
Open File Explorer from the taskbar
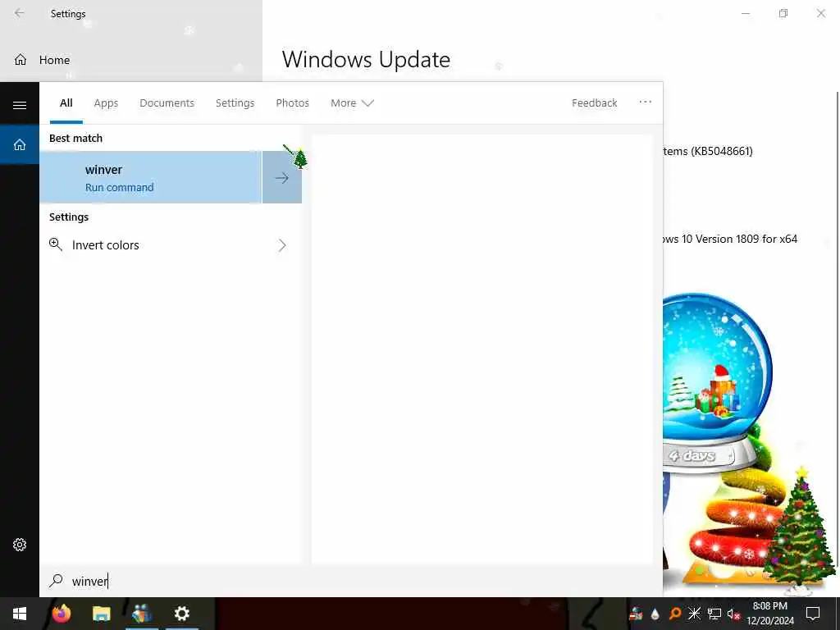click(x=101, y=614)
